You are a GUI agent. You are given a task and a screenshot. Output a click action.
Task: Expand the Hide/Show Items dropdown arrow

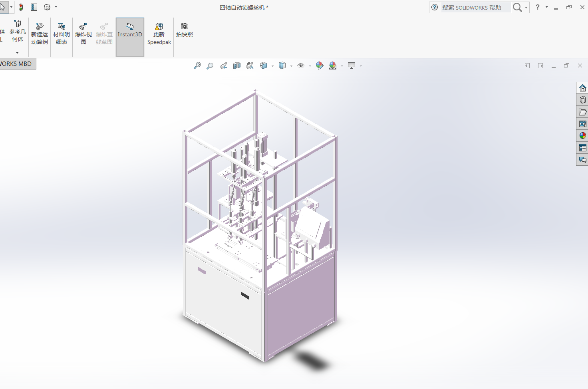pos(310,66)
